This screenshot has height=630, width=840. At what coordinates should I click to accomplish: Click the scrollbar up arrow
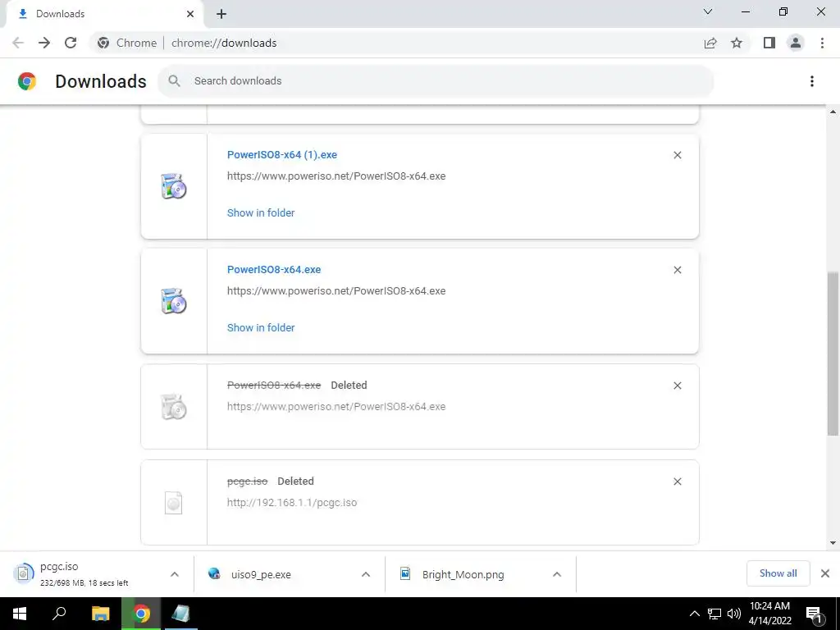pyautogui.click(x=833, y=112)
